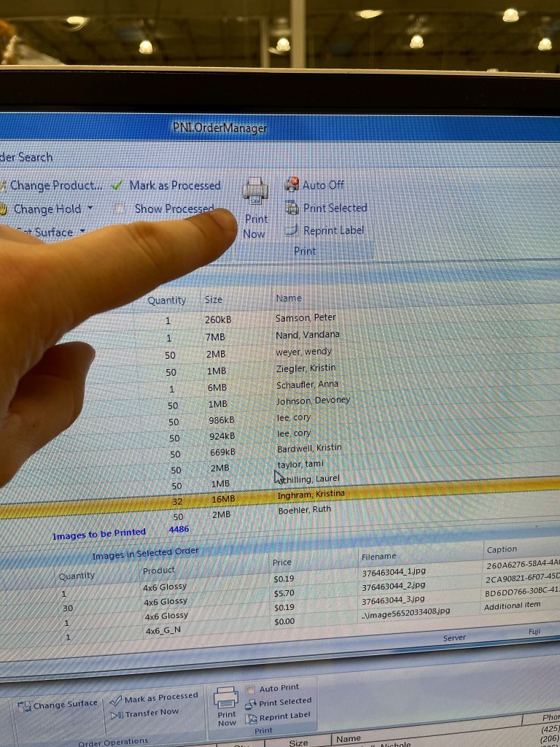Enable the Auto Print checkbox in lower window
Screen dimensions: 560x747
[x=250, y=689]
